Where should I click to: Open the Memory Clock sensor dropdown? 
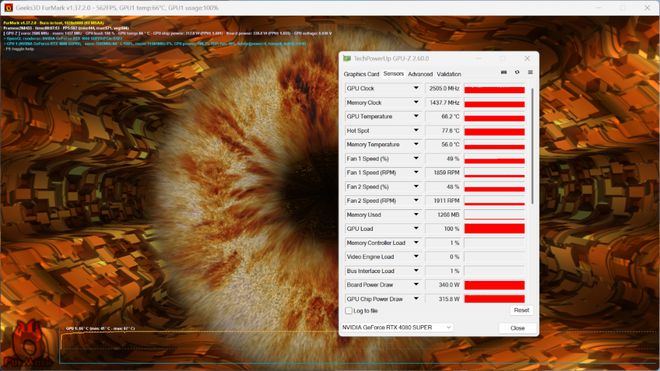(416, 102)
